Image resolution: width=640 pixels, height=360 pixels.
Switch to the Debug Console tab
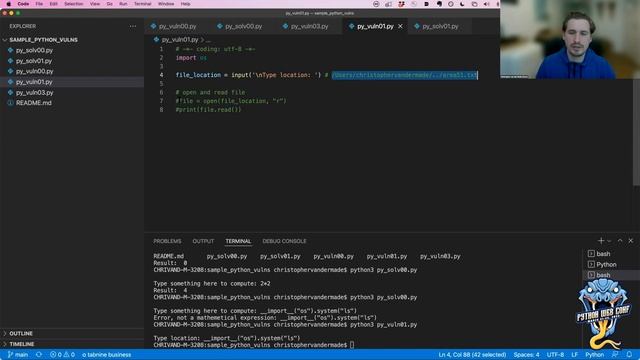pos(284,241)
